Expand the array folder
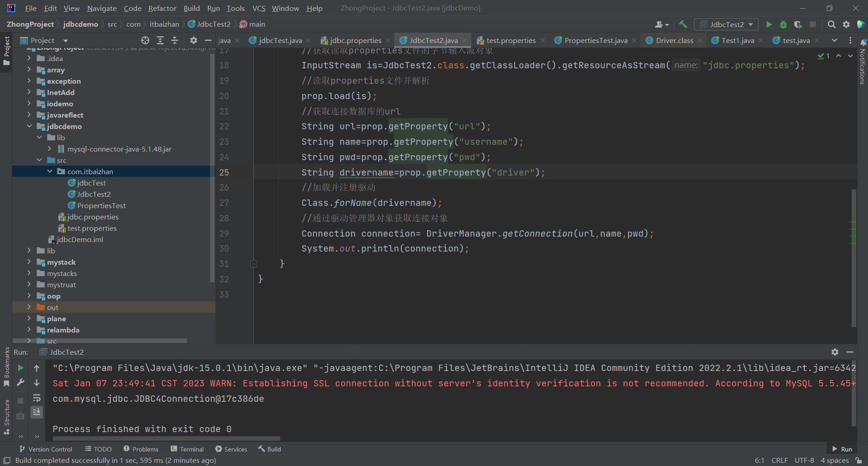The image size is (868, 466). point(29,70)
